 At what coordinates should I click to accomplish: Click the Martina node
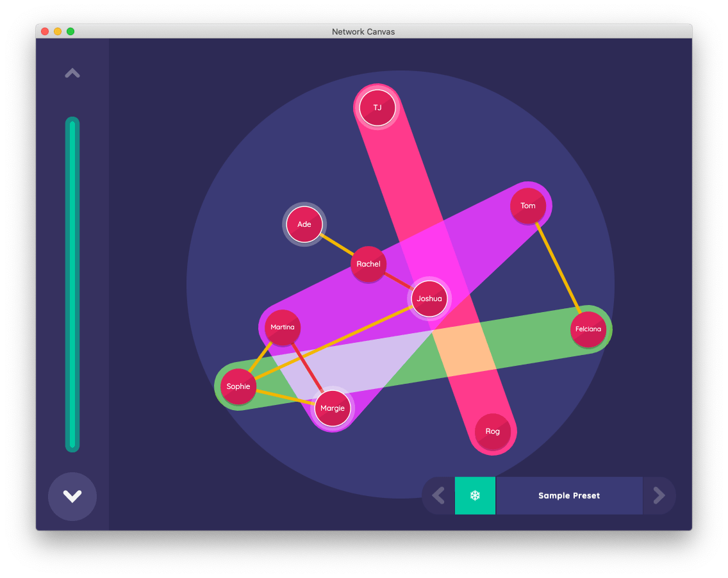[283, 327]
